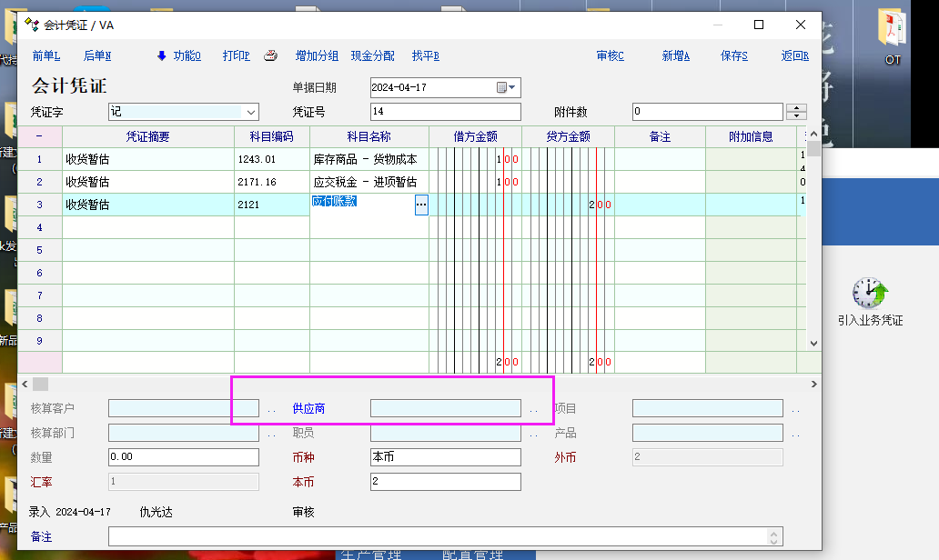Click the blue down-arrow 功能 icon

tap(162, 56)
